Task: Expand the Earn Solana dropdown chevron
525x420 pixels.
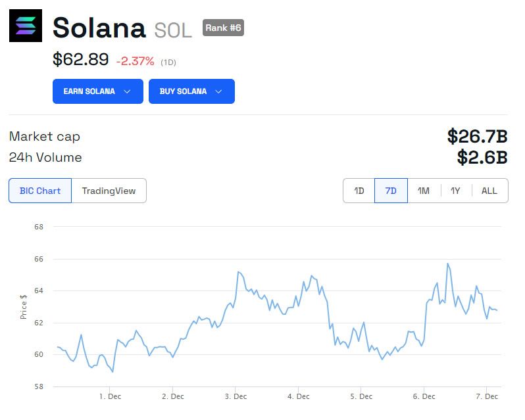Action: [128, 91]
